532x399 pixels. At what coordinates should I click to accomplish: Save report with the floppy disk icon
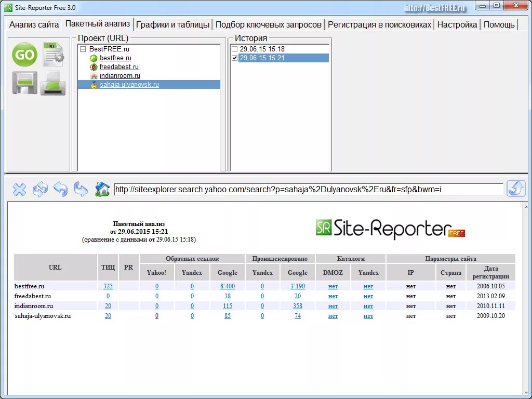(x=25, y=83)
